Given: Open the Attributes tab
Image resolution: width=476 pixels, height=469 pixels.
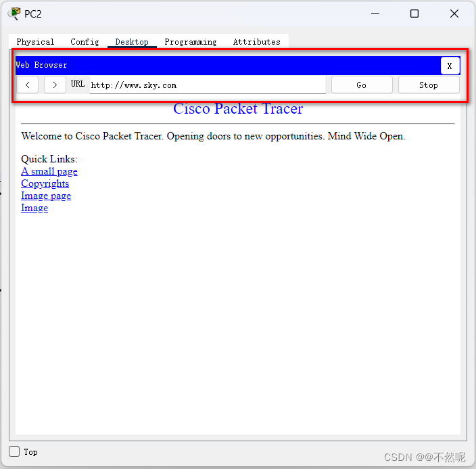Looking at the screenshot, I should pos(256,42).
